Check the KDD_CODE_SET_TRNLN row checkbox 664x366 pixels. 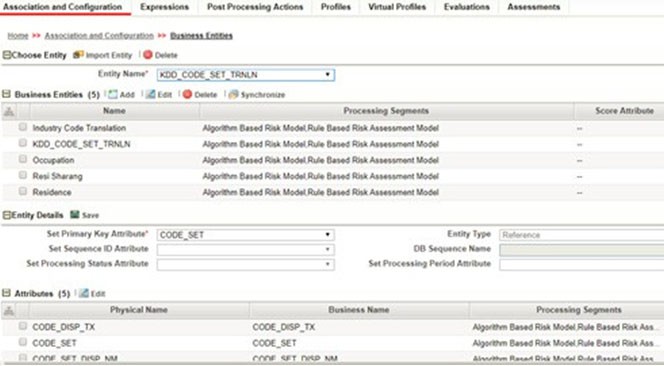click(x=23, y=143)
